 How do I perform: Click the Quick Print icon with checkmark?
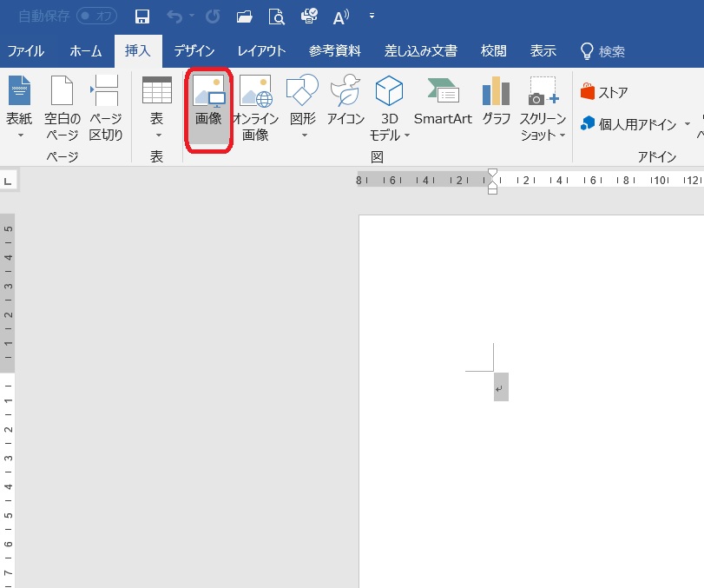(x=309, y=17)
